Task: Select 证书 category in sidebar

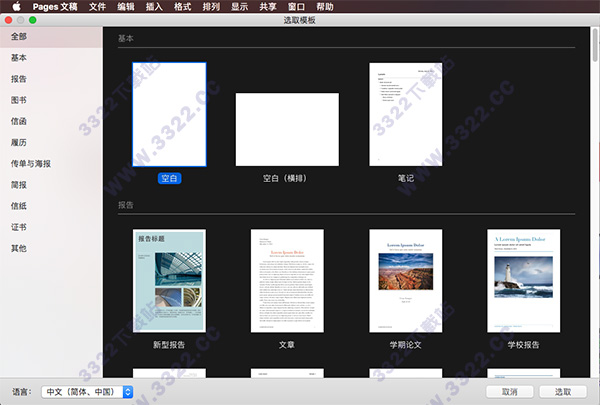Action: point(51,227)
